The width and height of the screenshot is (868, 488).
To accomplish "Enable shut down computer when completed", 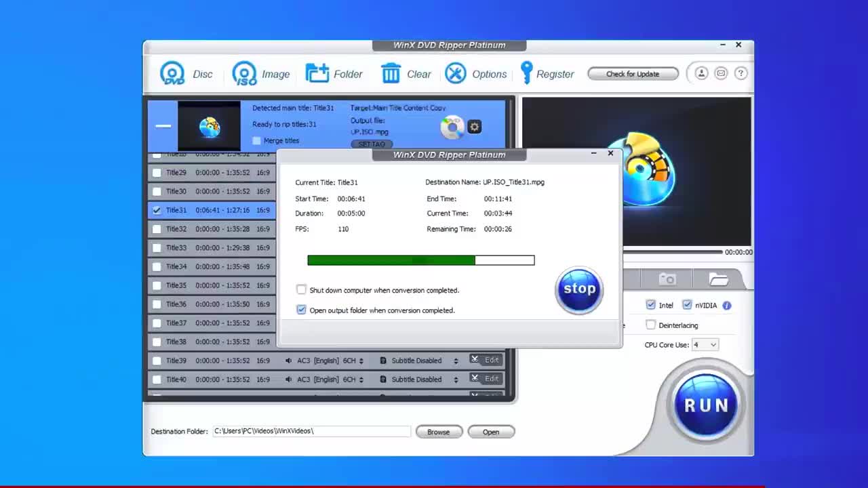I will point(301,289).
